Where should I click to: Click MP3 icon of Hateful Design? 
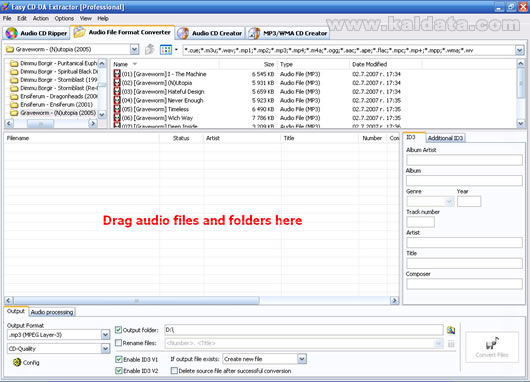point(117,91)
